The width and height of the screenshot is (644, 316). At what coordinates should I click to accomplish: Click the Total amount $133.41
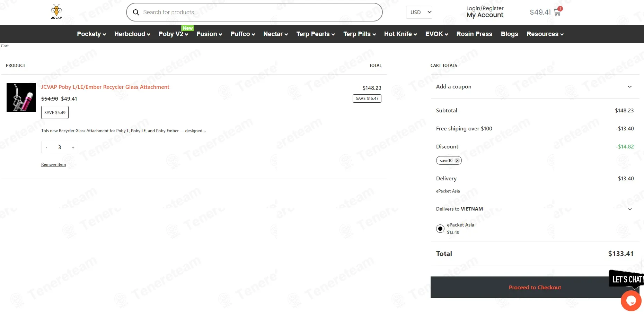point(621,254)
